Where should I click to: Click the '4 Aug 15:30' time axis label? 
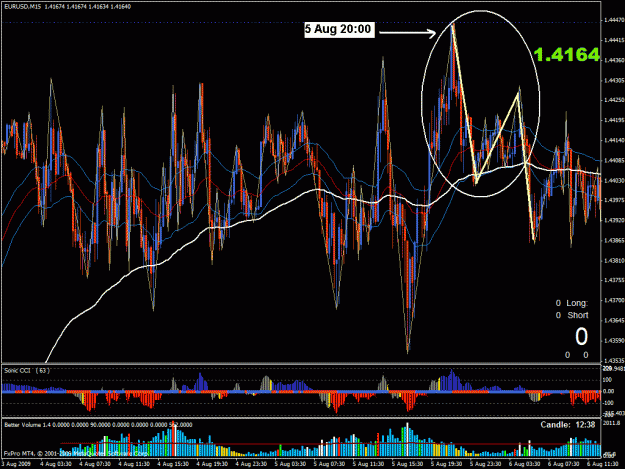pos(173,464)
